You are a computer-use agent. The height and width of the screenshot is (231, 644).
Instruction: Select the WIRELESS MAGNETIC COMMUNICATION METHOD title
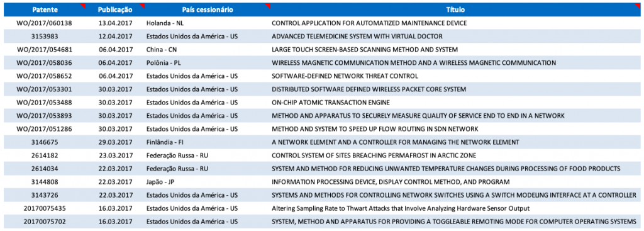pos(414,63)
